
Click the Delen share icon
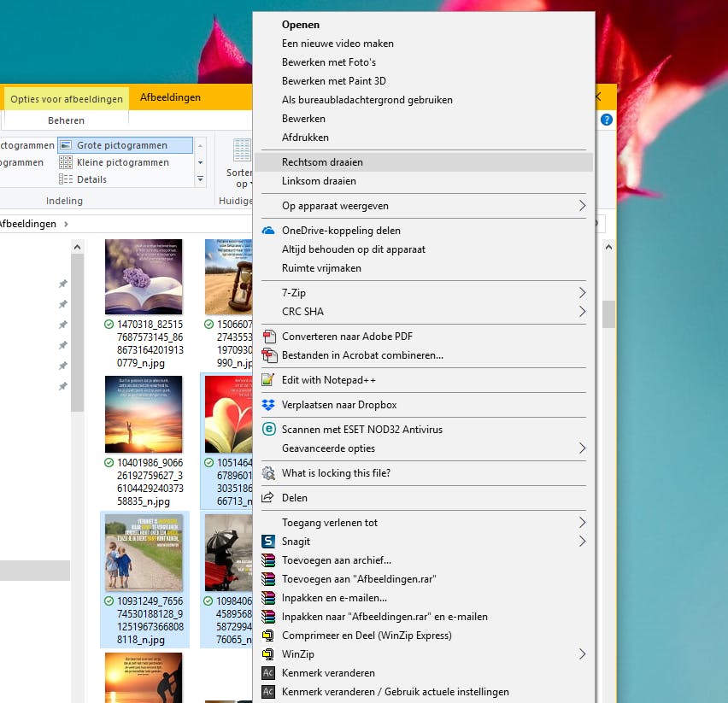[268, 498]
